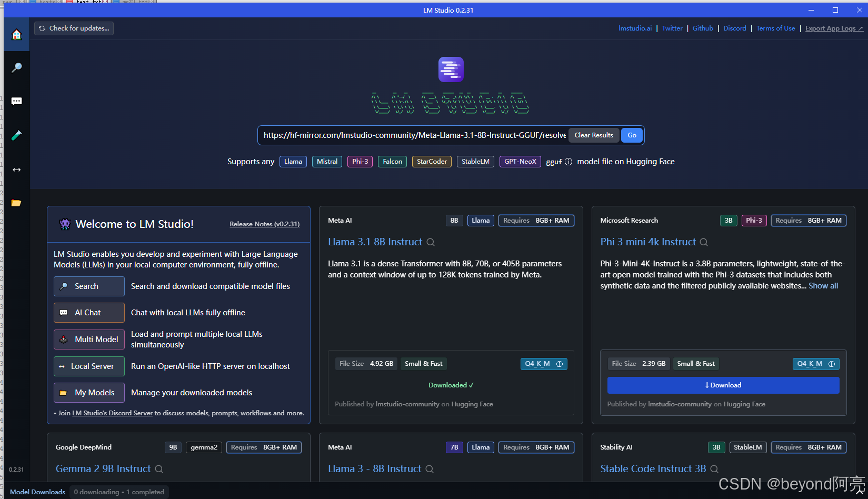Open the Terms of Use link
The image size is (868, 499).
(776, 28)
